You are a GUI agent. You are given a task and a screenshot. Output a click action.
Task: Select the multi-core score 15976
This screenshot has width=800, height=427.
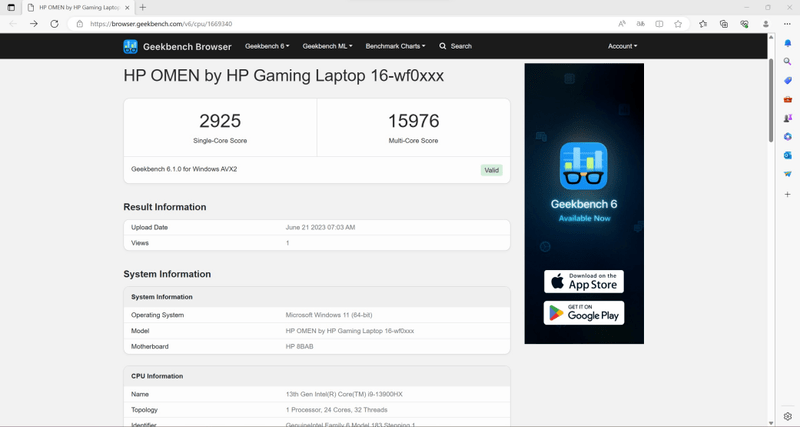coord(413,121)
